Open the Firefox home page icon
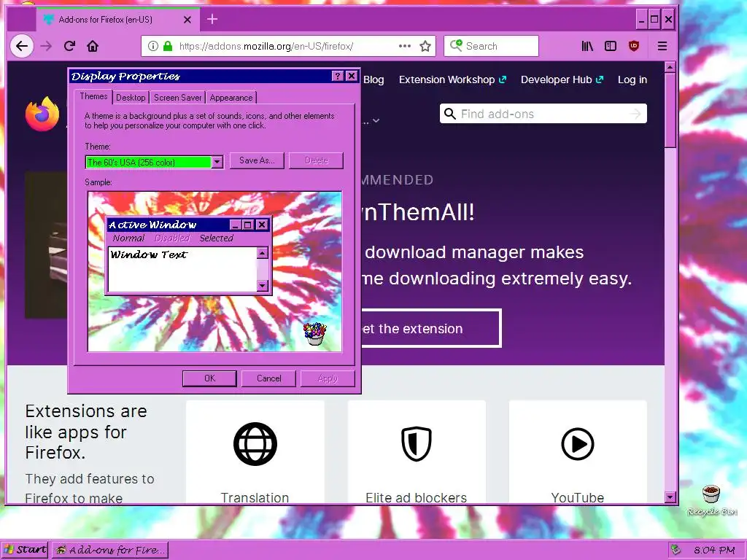Image resolution: width=747 pixels, height=560 pixels. 93,46
